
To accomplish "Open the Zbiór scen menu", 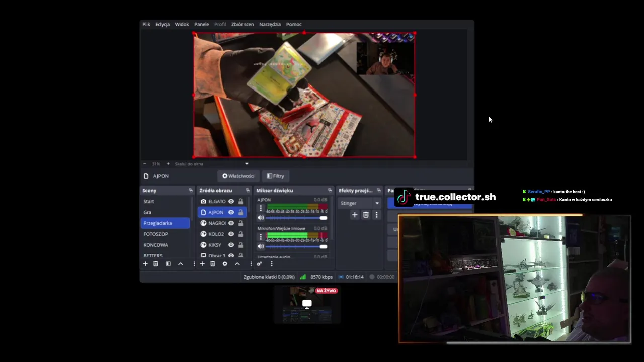I will tap(243, 24).
